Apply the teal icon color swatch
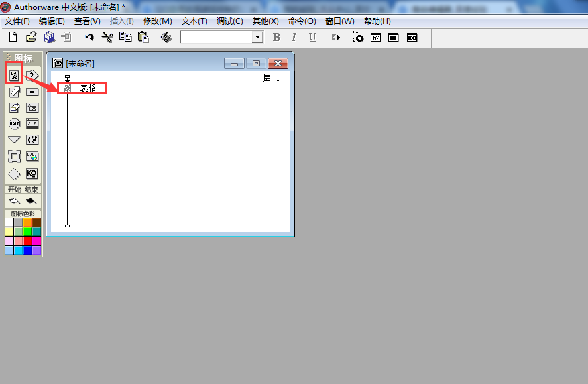Image resolution: width=588 pixels, height=384 pixels. (36, 231)
